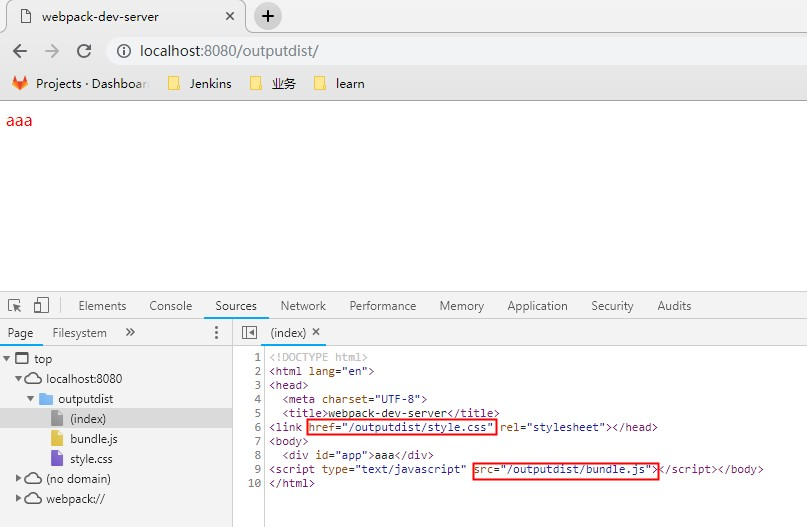Screen dimensions: 807x527
Task: Open the GitLab Projects Dashboard bookmark
Action: click(x=80, y=83)
